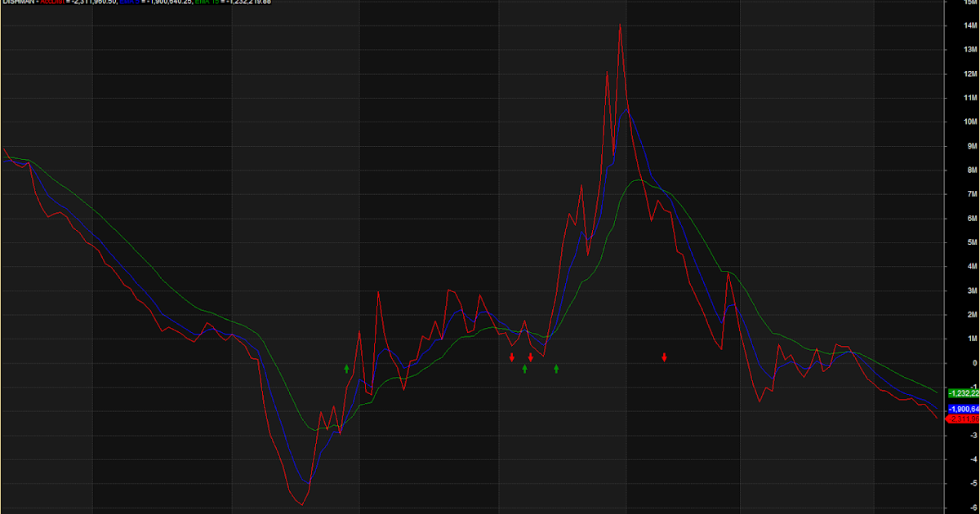
Task: Click the 14M label on price axis
Action: pyautogui.click(x=971, y=26)
